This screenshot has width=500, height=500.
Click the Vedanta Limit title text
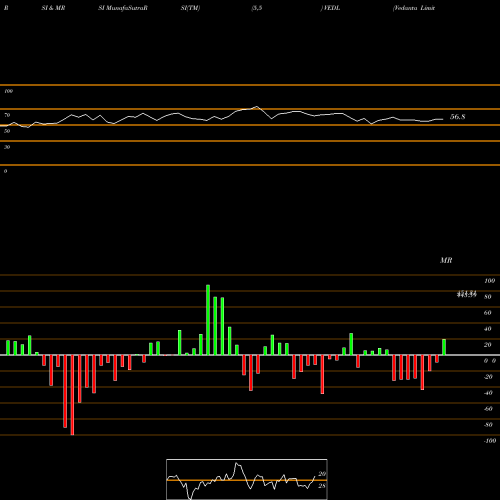coord(414,8)
